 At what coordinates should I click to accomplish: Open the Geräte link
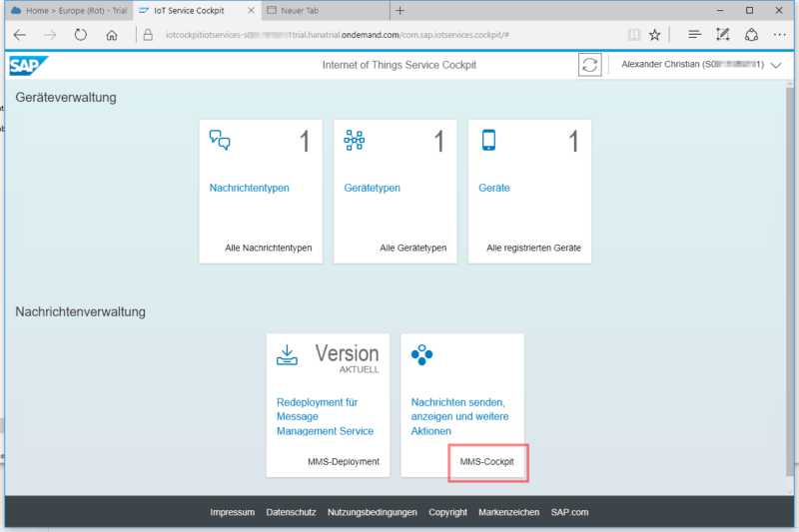coord(494,188)
